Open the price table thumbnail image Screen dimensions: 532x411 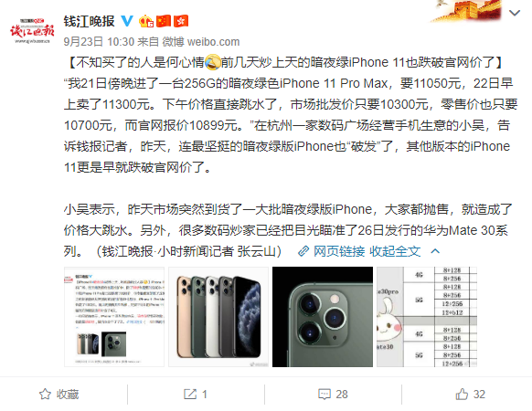click(427, 317)
